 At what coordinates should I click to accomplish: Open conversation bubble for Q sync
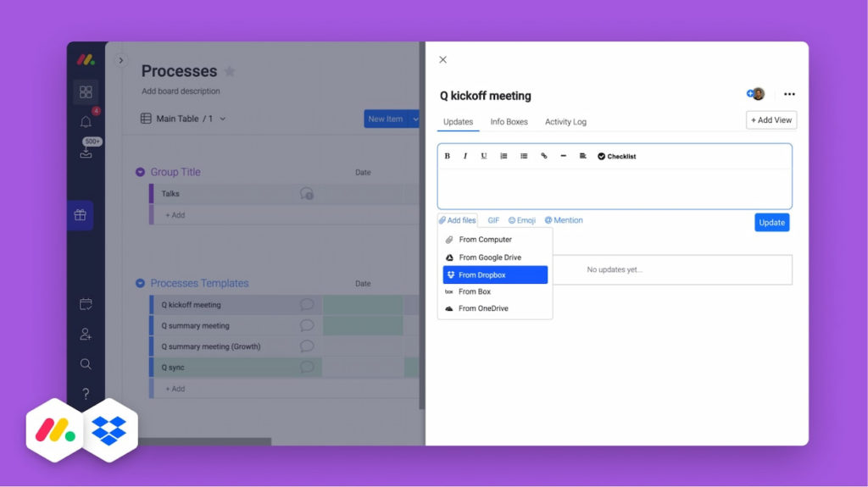[307, 367]
